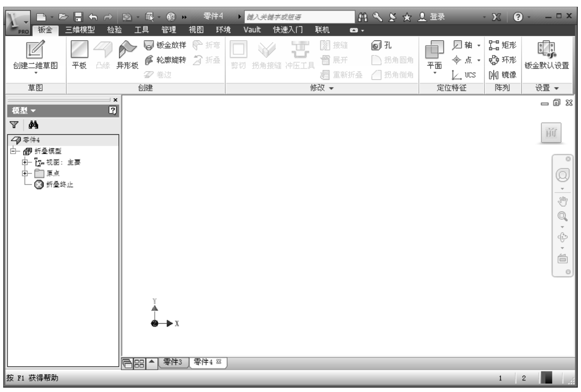
Task: Click the filter funnel icon in browser
Action: 14,125
